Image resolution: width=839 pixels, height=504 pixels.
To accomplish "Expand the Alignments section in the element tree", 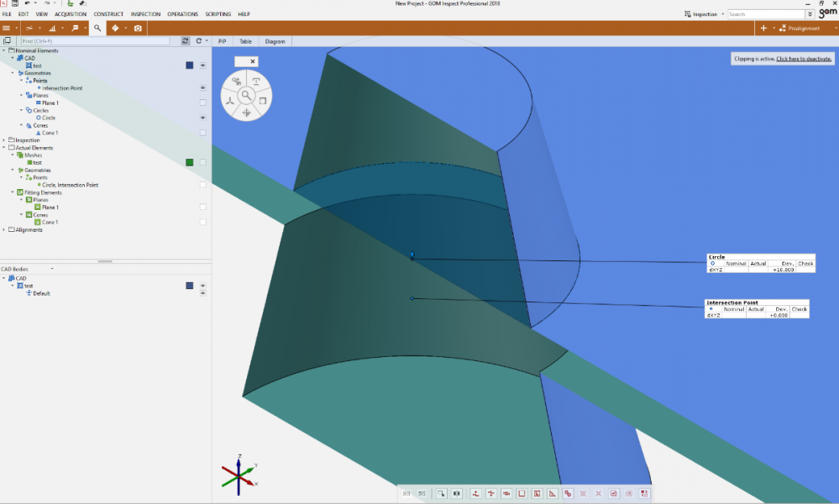I will tap(4, 229).
